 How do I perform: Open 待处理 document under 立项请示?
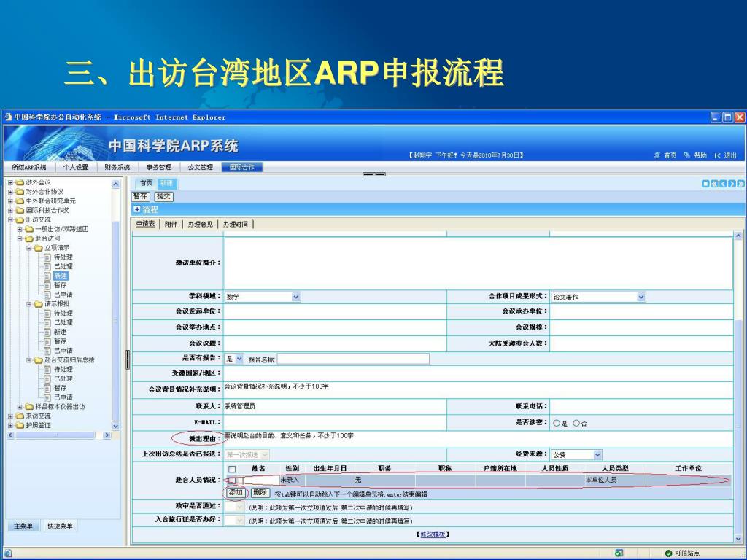(x=63, y=257)
